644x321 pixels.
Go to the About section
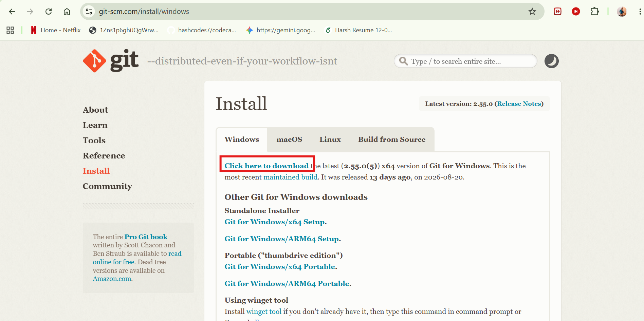click(x=95, y=110)
